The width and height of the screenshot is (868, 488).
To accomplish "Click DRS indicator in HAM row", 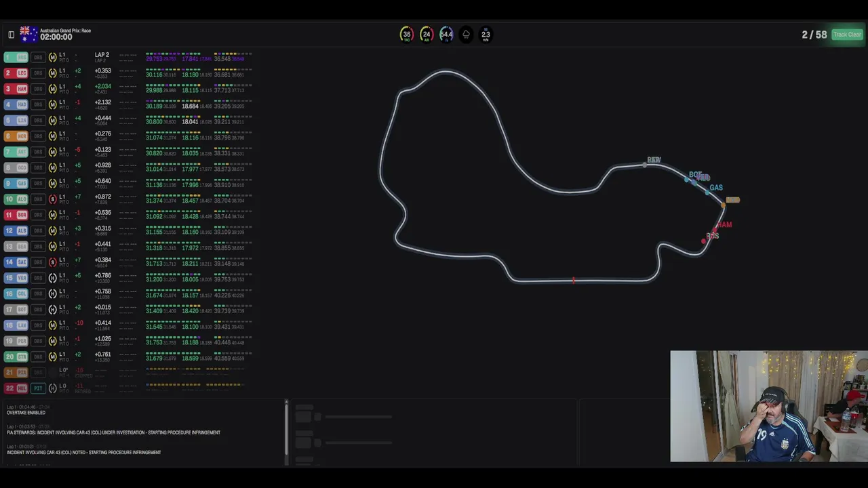I will [x=38, y=89].
